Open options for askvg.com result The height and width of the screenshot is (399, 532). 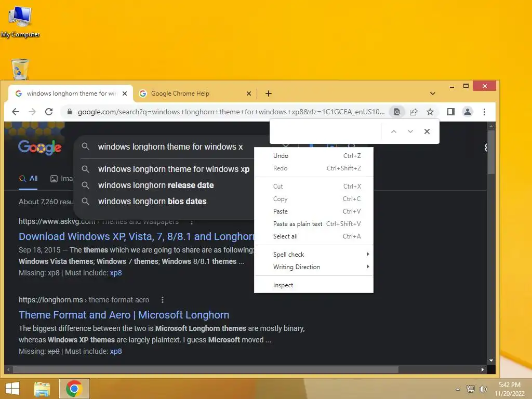[192, 222]
